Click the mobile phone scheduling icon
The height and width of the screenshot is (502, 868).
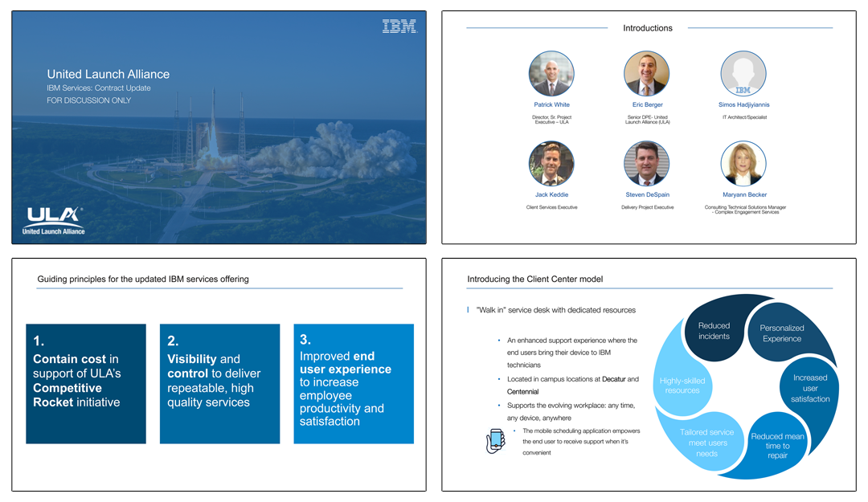[x=496, y=442]
